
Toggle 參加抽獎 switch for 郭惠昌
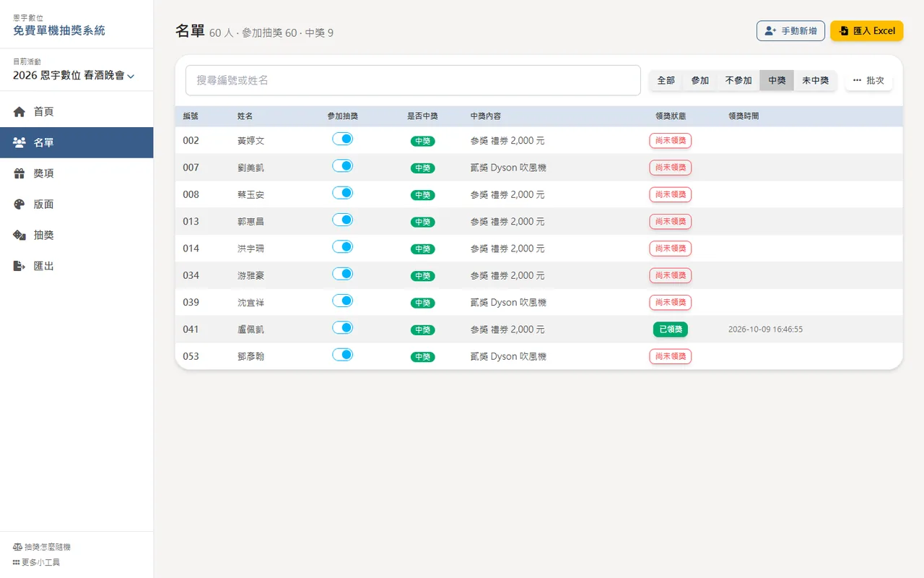pos(342,220)
